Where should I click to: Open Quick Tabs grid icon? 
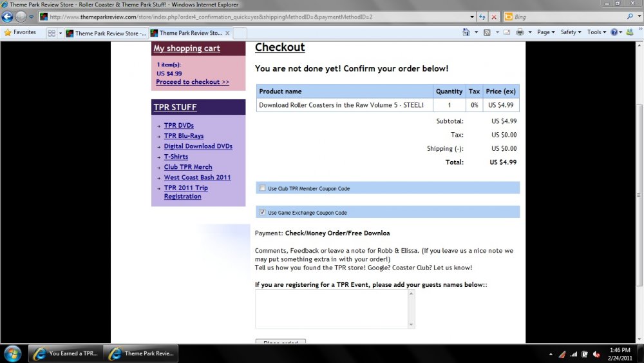[x=51, y=33]
